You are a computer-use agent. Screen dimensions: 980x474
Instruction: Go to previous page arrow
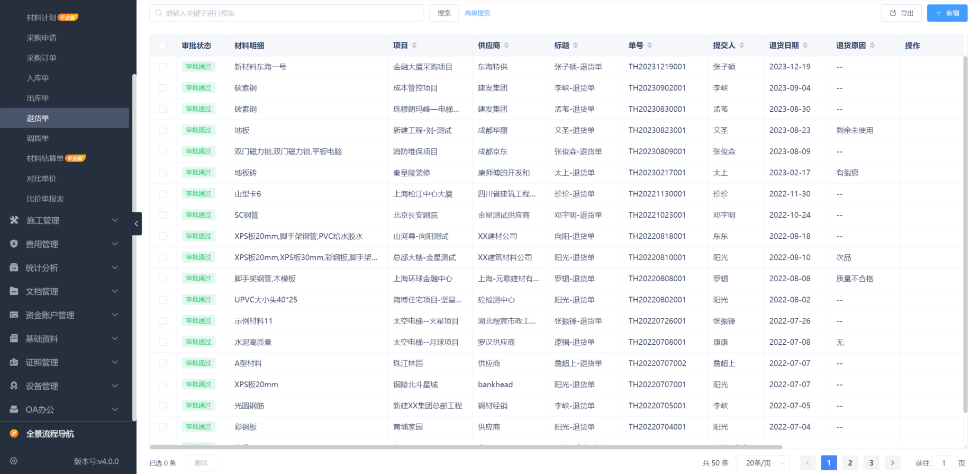pyautogui.click(x=807, y=463)
